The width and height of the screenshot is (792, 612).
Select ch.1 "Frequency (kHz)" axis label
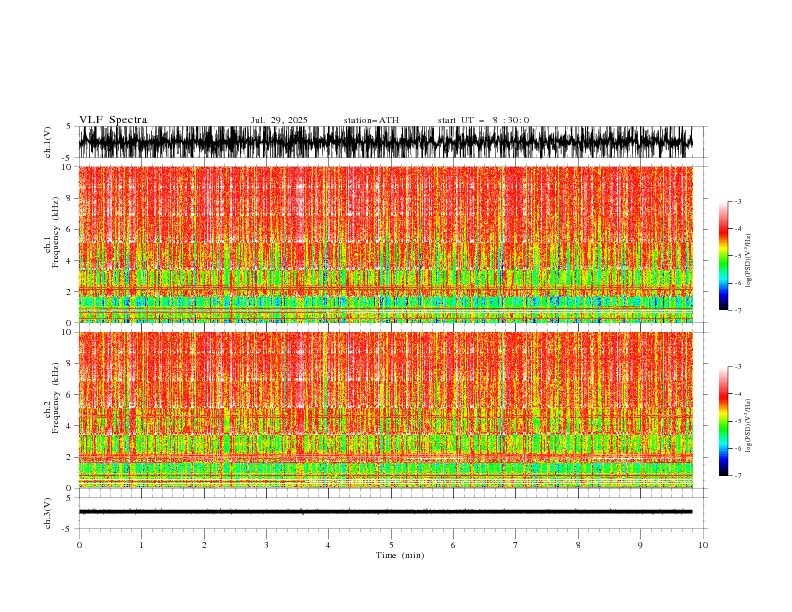56,232
